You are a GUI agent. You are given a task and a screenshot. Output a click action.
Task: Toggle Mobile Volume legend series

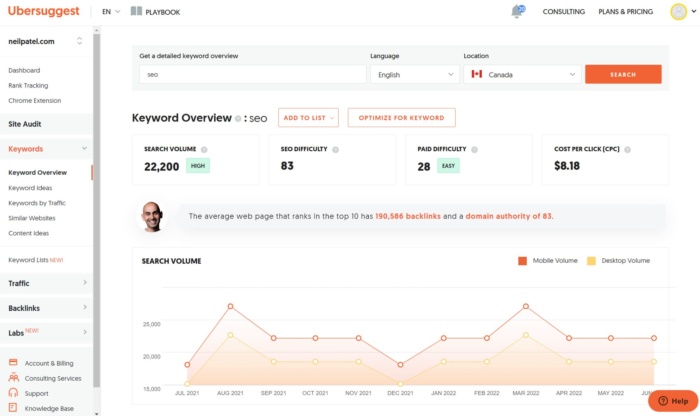pos(522,261)
